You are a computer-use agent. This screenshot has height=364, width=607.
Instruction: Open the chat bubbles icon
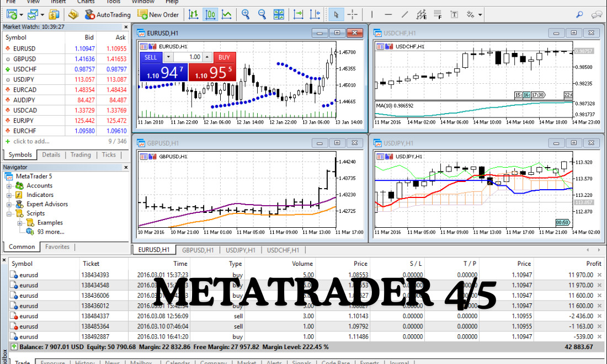coord(597,15)
